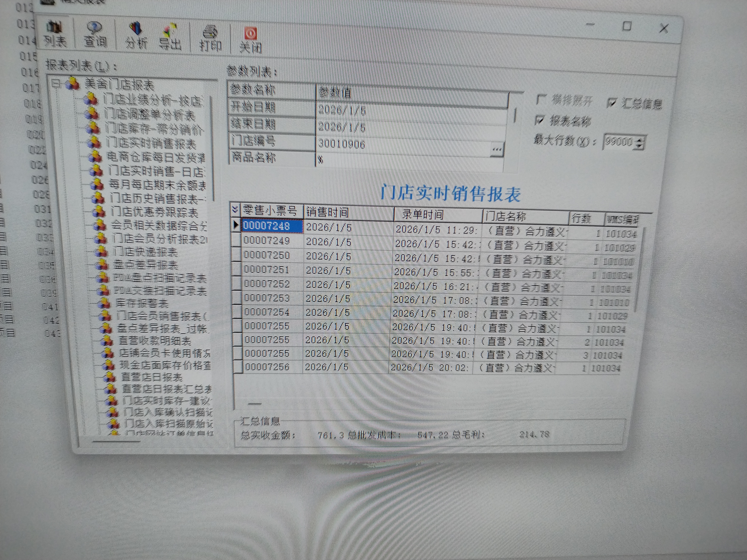Select the row with ticket number 00007252
The height and width of the screenshot is (560, 747).
pos(266,284)
